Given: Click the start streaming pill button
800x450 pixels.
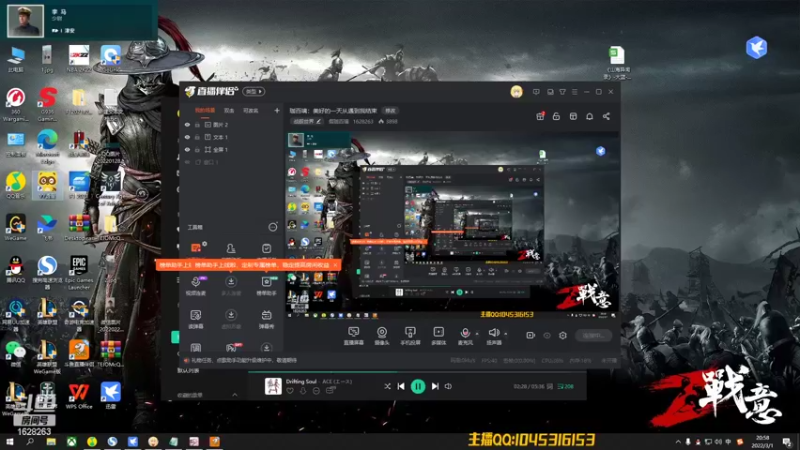Looking at the screenshot, I should pyautogui.click(x=593, y=335).
